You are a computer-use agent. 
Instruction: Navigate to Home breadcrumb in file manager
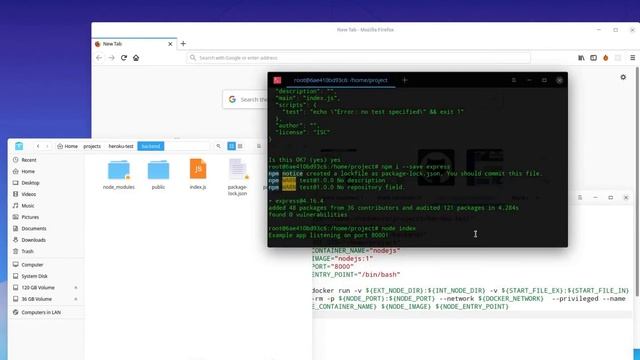68,146
